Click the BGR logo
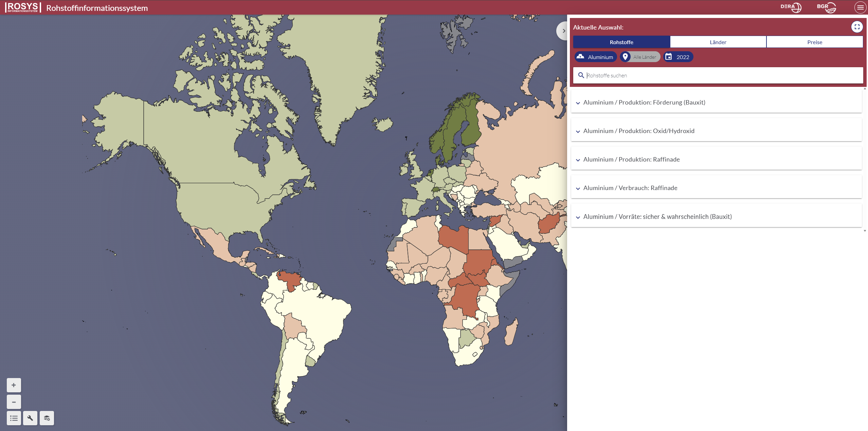 tap(826, 7)
